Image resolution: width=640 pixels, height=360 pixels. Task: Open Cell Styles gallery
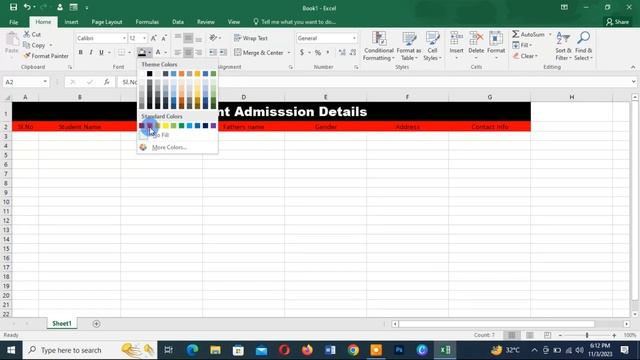click(432, 46)
